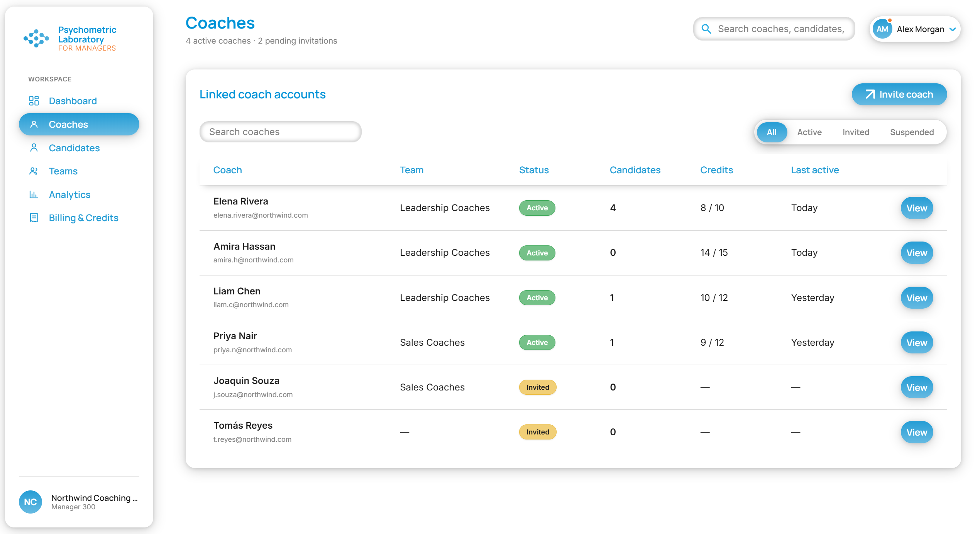View Priya Nair's coach account
This screenshot has height=534, width=980.
click(917, 343)
